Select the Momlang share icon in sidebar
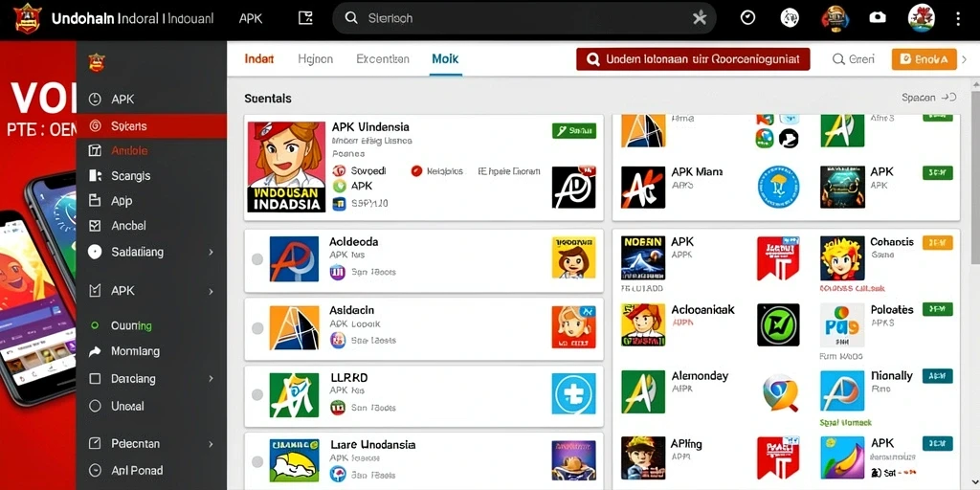The width and height of the screenshot is (980, 490). (x=95, y=351)
